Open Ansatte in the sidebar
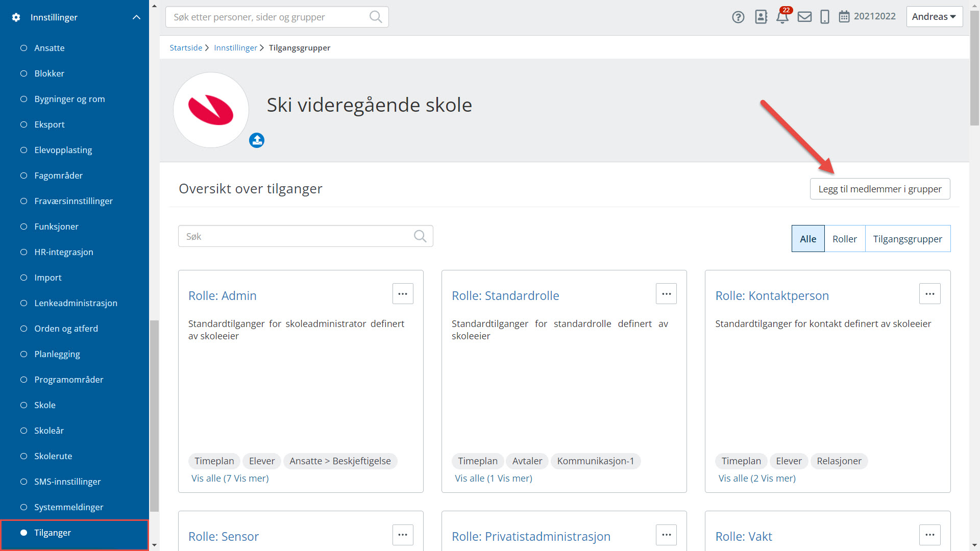980x551 pixels. pyautogui.click(x=50, y=48)
